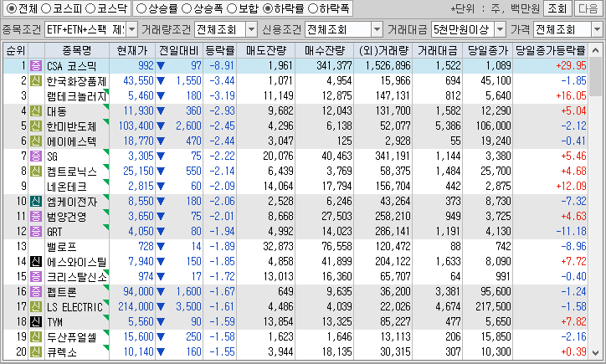606x364 pixels.
Task: Click the 신 badge icon for 켐트로닉스
Action: click(36, 172)
